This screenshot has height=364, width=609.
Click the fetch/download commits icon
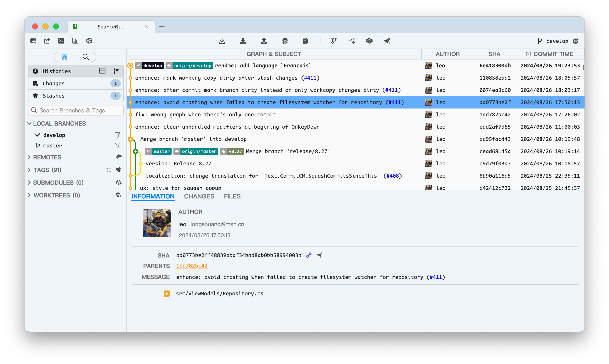point(223,40)
